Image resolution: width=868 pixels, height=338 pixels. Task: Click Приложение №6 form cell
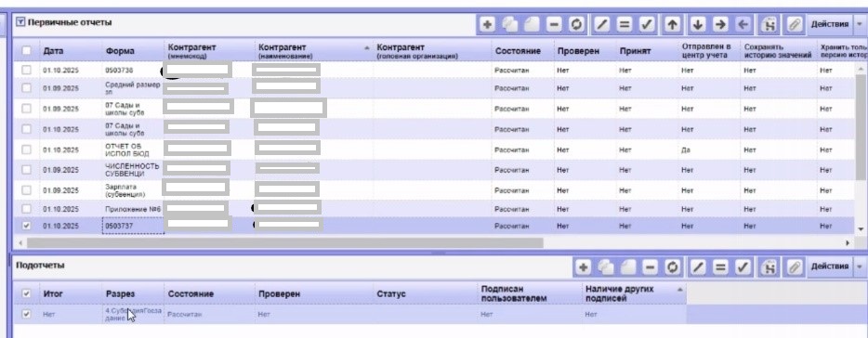tap(133, 209)
